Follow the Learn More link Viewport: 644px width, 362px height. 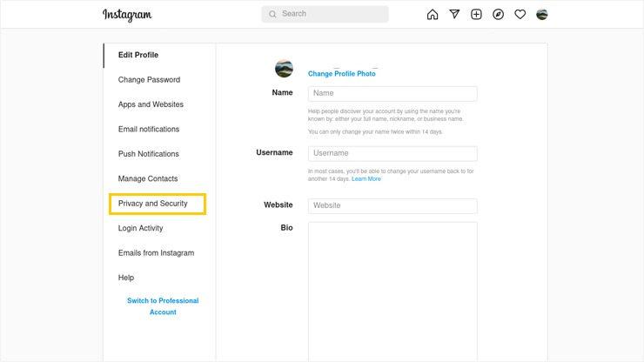tap(366, 178)
